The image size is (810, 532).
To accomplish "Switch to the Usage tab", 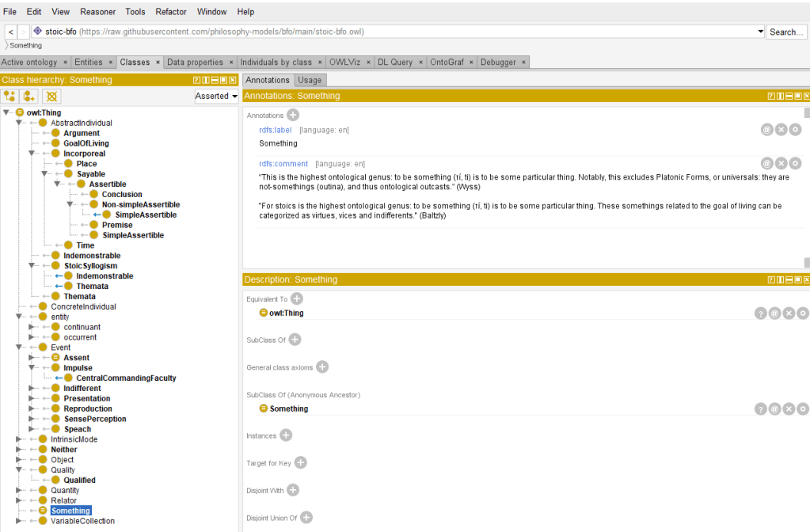I will pyautogui.click(x=310, y=80).
